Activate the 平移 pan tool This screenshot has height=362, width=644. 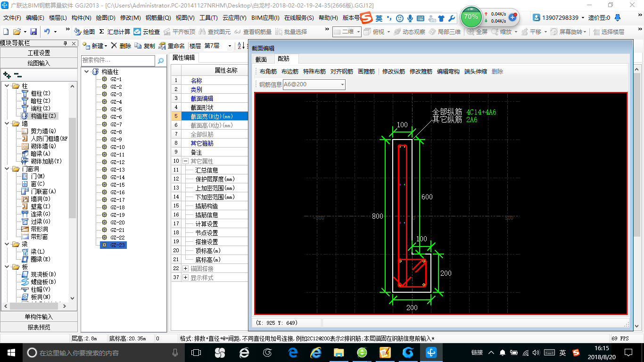pos(531,32)
